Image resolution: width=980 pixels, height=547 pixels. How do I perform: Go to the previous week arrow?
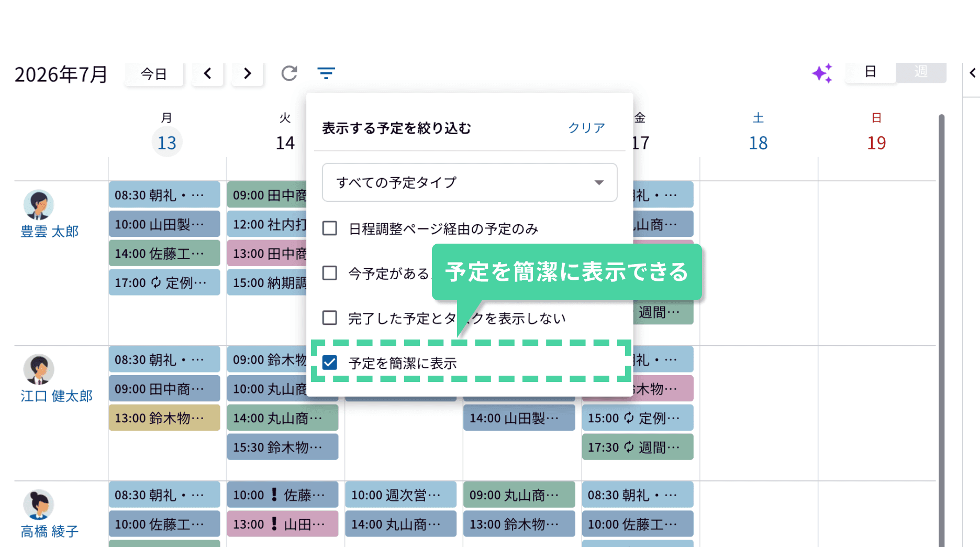207,73
